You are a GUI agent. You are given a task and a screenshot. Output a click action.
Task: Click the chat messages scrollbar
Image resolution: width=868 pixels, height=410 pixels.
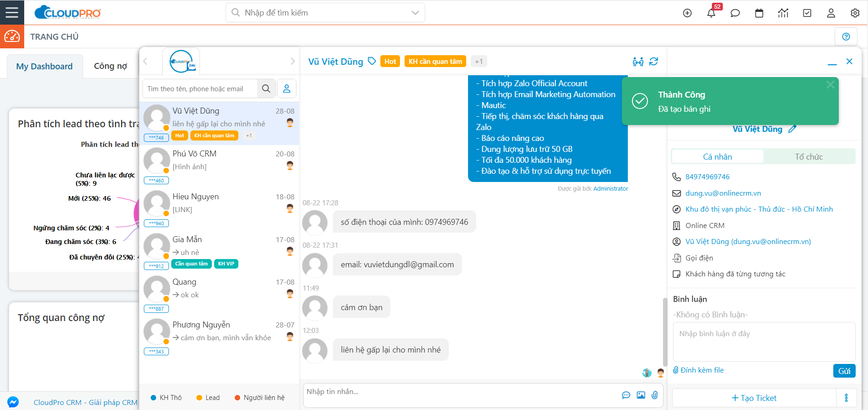pos(665,331)
